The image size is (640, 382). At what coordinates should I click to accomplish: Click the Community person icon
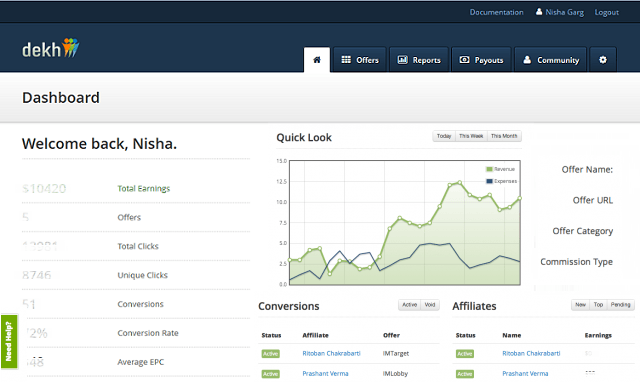527,60
